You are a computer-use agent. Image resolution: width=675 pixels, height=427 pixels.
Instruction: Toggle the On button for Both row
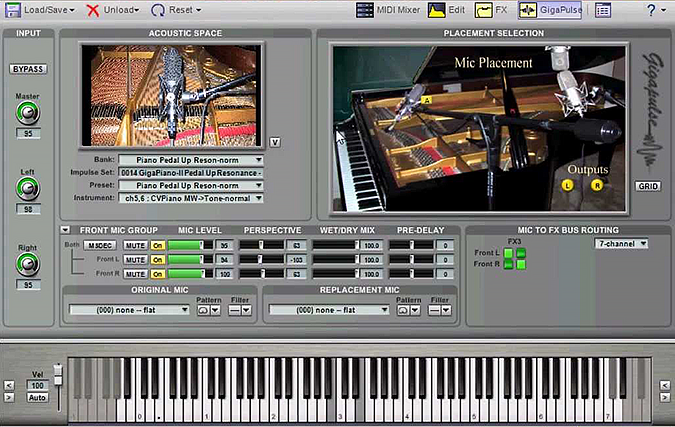click(158, 245)
